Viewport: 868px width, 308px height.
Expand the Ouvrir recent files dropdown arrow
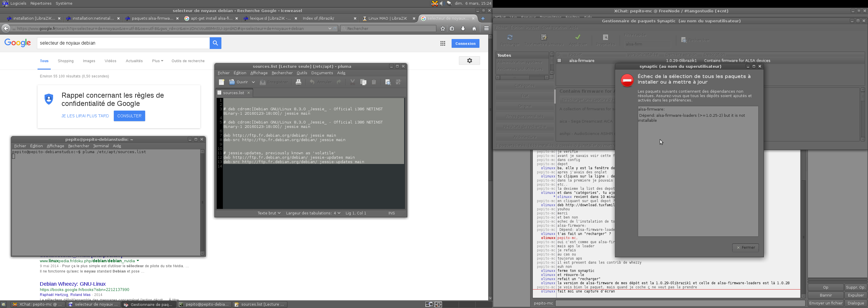tap(253, 82)
